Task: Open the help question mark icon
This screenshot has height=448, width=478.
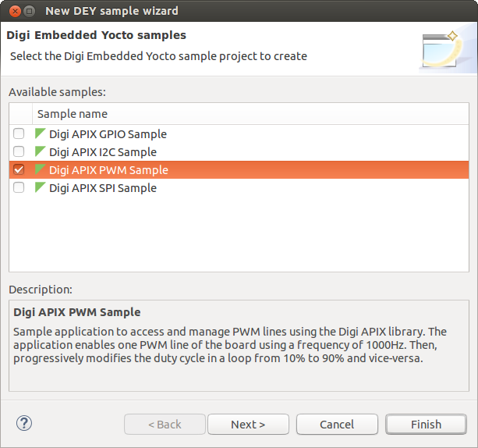Action: (x=24, y=423)
